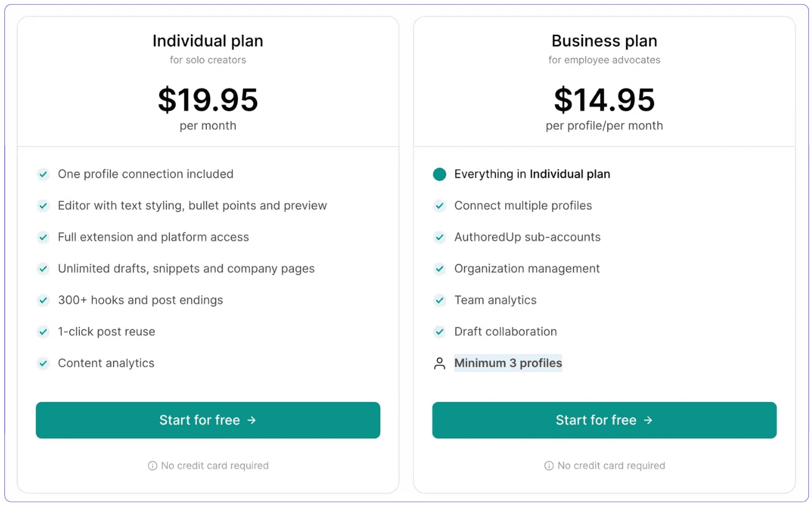Click the checkmark next to Draft collaboration
The image size is (812, 506).
(439, 331)
